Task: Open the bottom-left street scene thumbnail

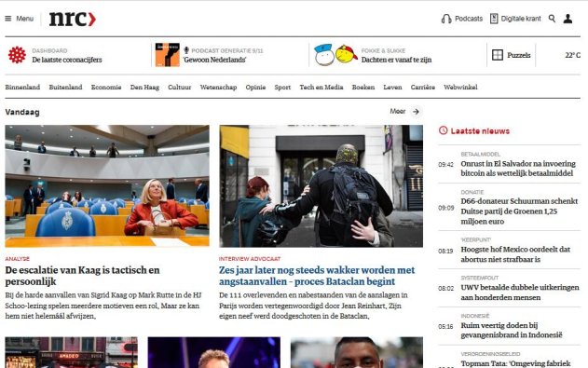Action: pos(71,352)
